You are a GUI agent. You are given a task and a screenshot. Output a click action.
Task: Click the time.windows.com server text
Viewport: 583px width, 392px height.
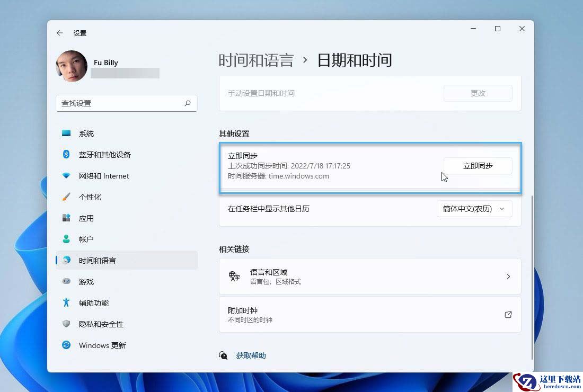[x=298, y=176]
